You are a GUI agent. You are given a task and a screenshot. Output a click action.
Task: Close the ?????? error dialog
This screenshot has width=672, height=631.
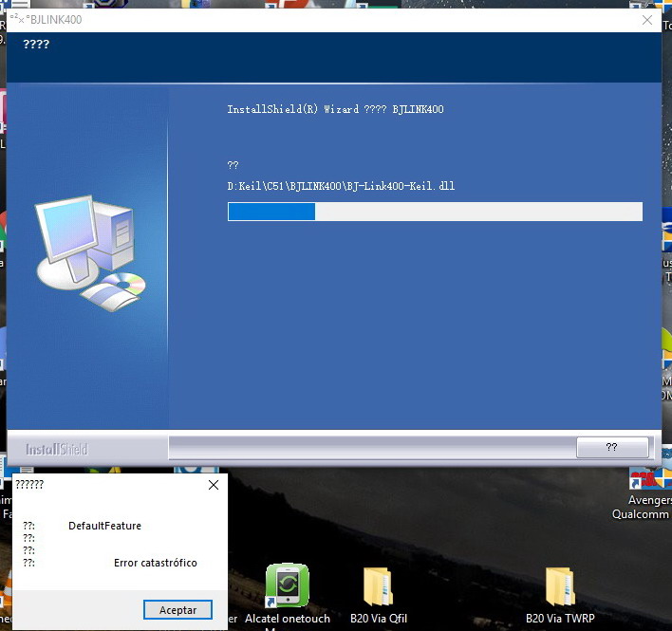(x=213, y=485)
